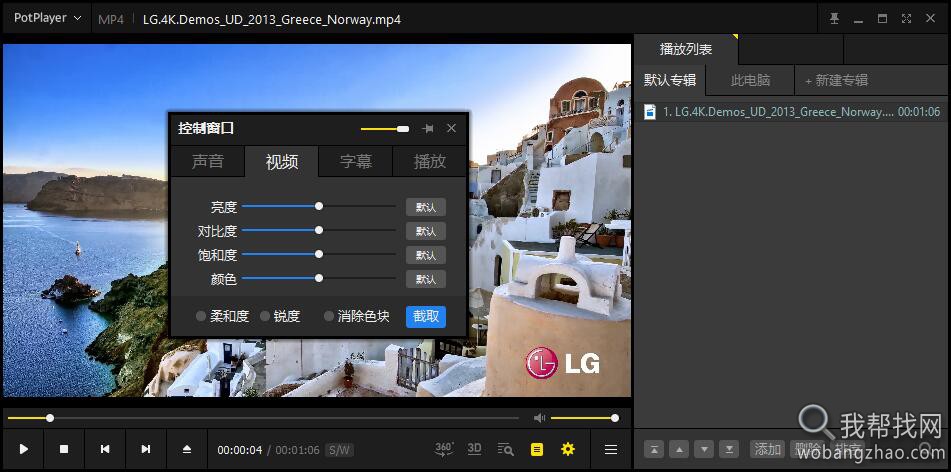Enable 360° video mode
Image resolution: width=951 pixels, height=472 pixels.
tap(445, 449)
